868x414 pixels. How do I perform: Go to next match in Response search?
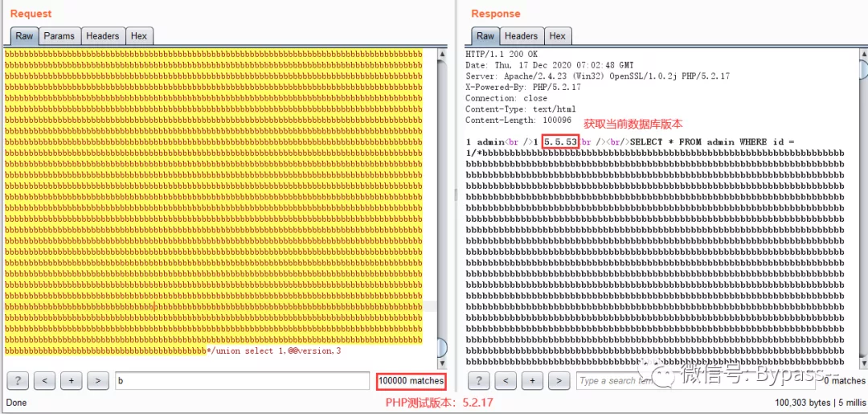pyautogui.click(x=559, y=381)
